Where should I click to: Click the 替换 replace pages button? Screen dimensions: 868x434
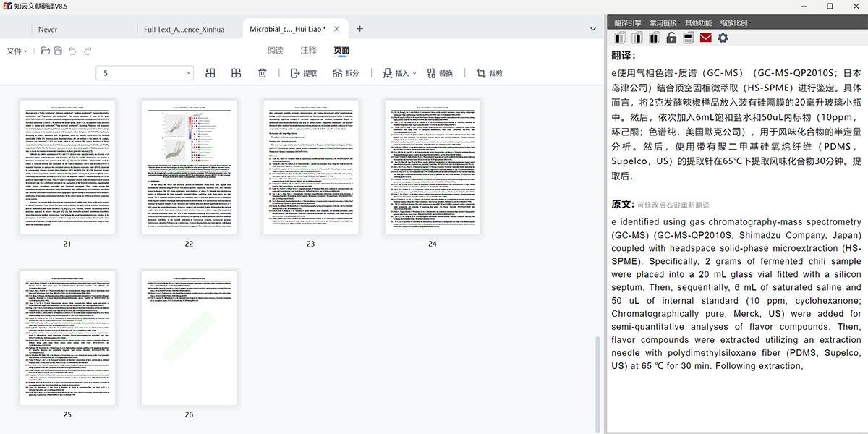click(x=440, y=73)
